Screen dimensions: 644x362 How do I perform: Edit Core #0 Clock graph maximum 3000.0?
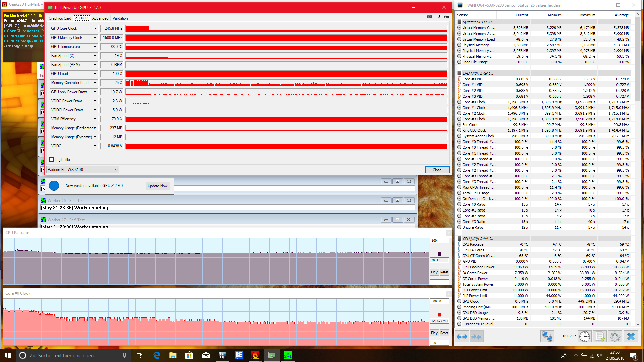440,301
